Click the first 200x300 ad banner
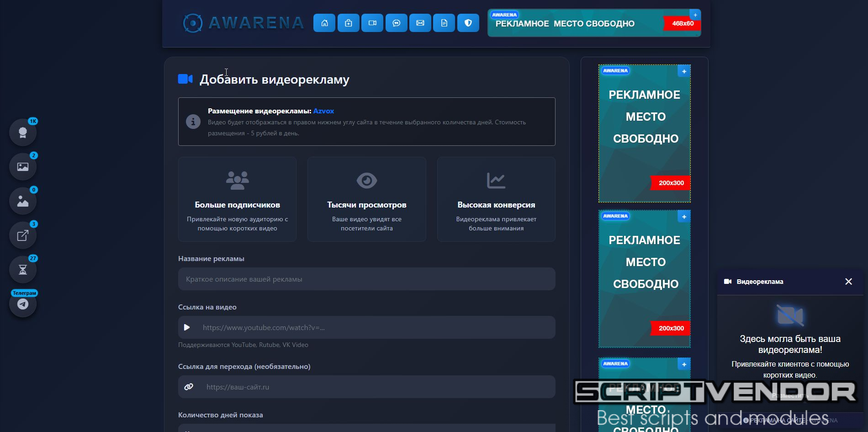 click(x=644, y=133)
